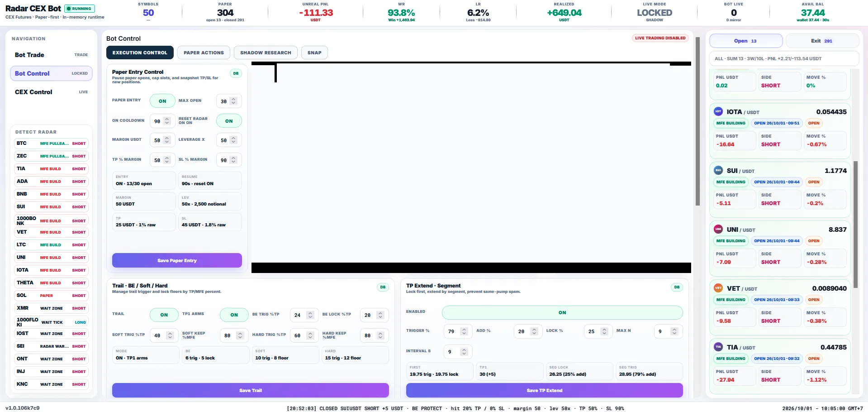The image size is (868, 412).
Task: Focus the Margin USDT input field
Action: click(162, 140)
